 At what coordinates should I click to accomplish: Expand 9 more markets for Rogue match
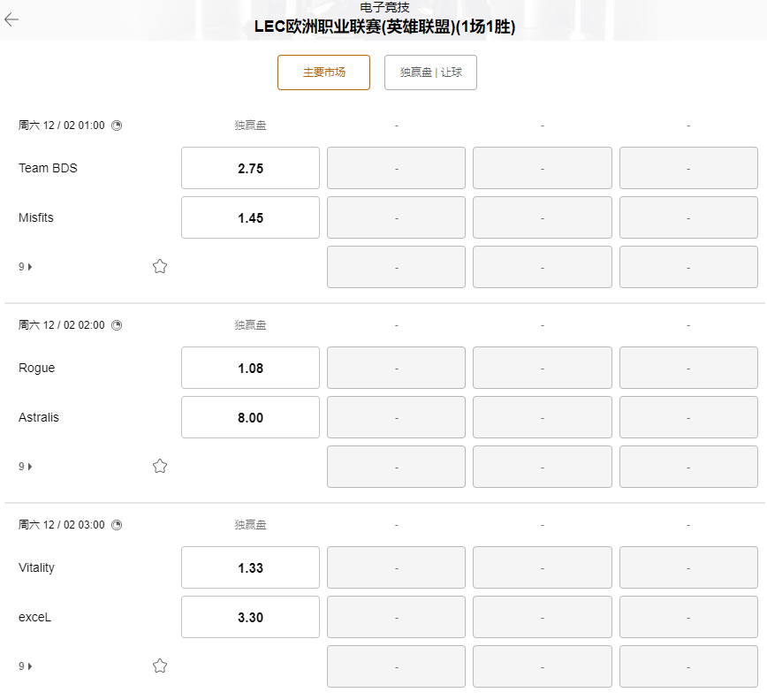point(26,466)
